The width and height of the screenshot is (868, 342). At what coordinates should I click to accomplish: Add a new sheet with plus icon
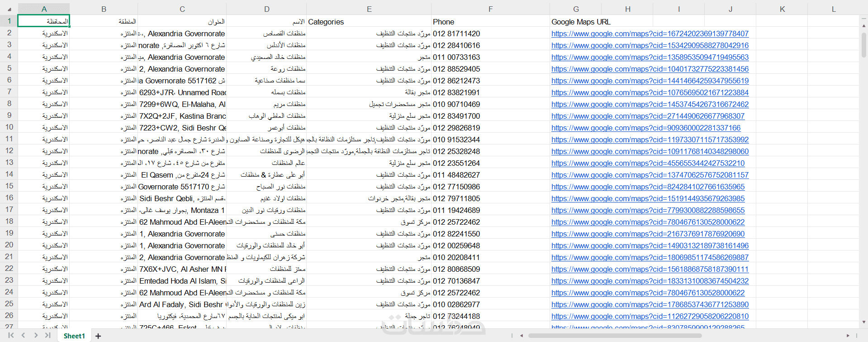pyautogui.click(x=98, y=336)
